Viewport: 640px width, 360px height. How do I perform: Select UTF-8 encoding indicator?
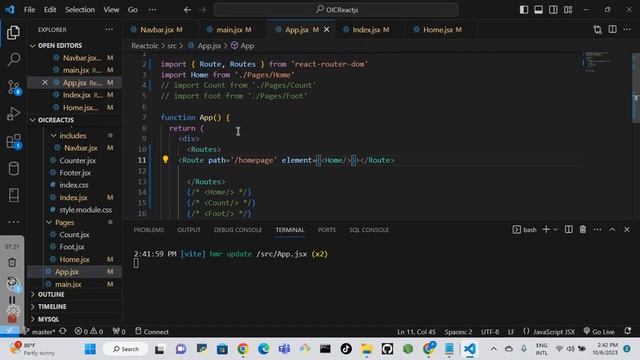tap(490, 332)
